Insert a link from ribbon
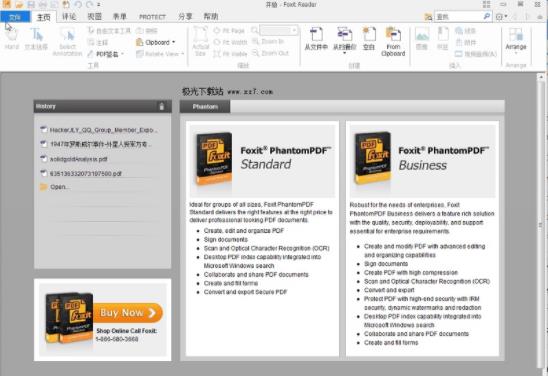548x376 pixels. click(x=465, y=31)
